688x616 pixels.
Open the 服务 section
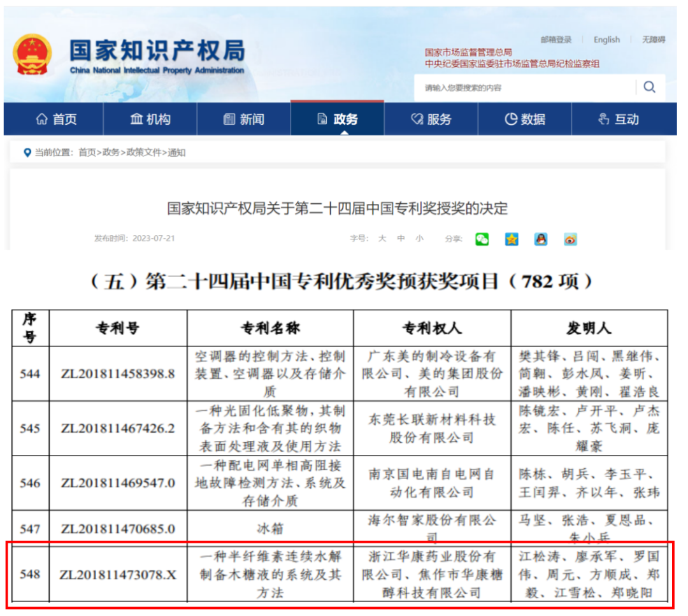coord(431,119)
